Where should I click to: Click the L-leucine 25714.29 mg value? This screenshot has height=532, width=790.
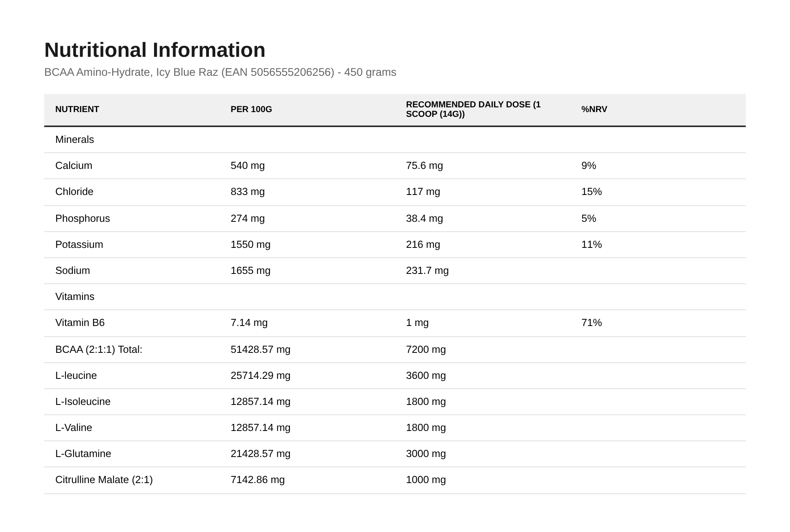pos(260,376)
